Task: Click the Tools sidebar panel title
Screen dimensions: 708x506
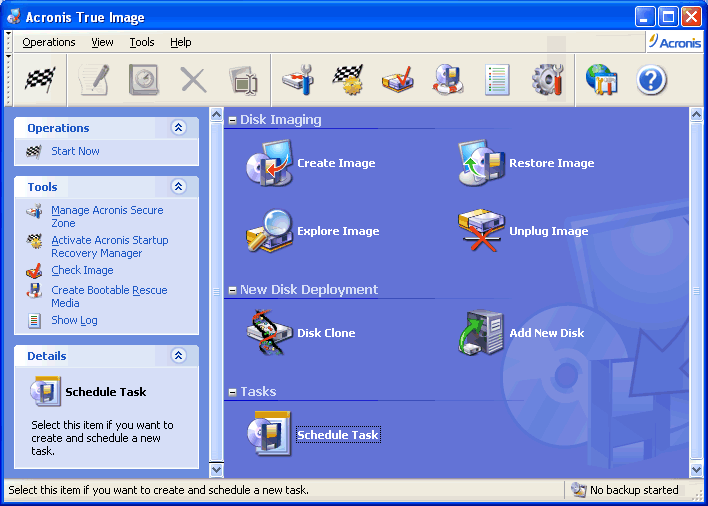Action: pyautogui.click(x=42, y=187)
